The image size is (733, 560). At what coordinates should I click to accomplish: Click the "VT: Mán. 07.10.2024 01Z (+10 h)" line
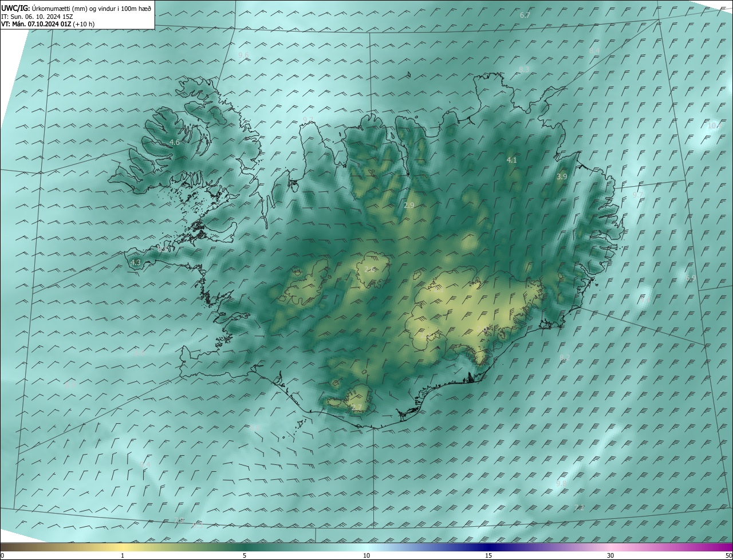(x=48, y=24)
